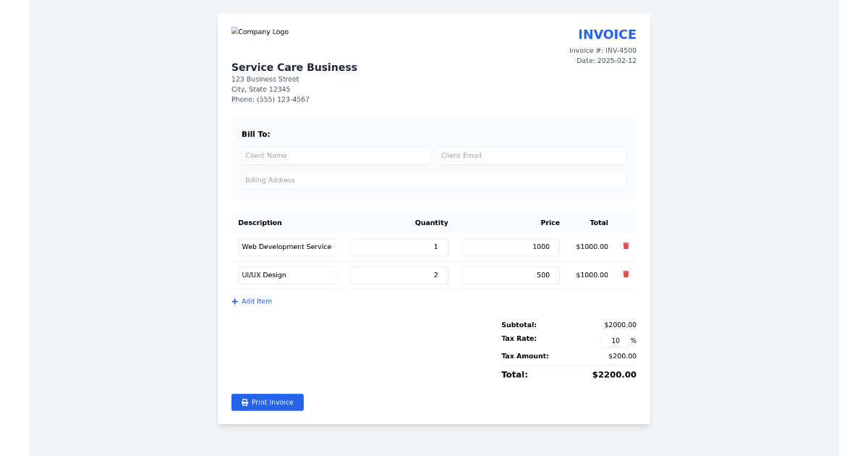
Task: Click the Total amount $2200.00
Action: (613, 374)
